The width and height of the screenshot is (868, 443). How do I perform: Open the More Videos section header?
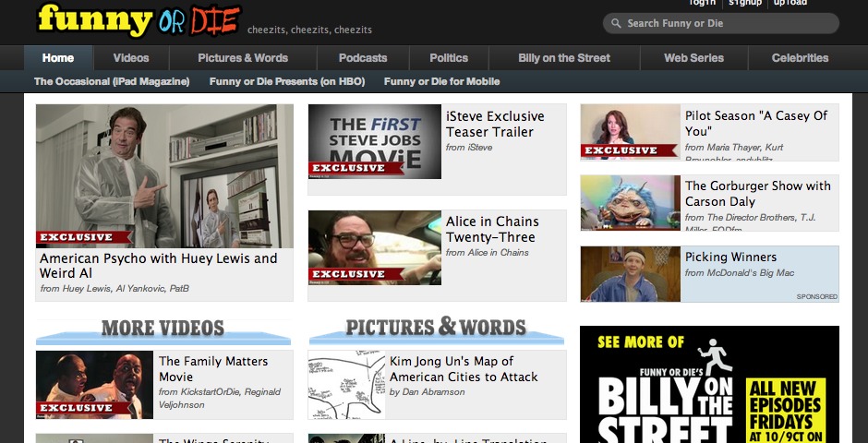click(x=163, y=330)
